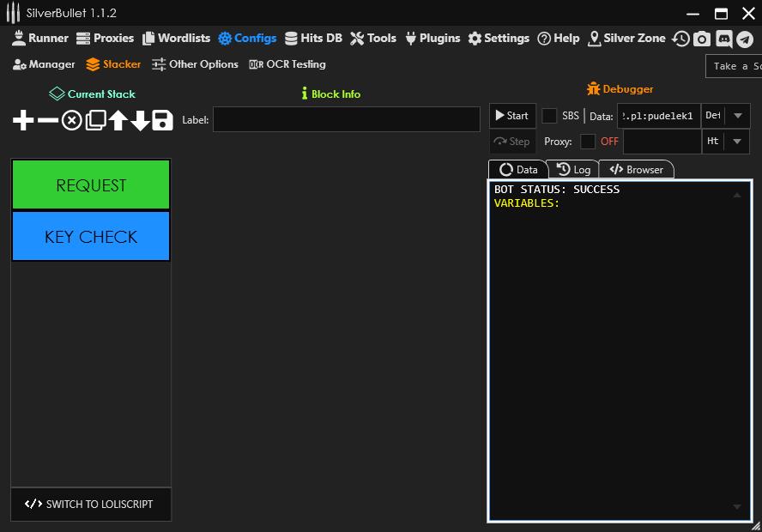The image size is (762, 532).
Task: Take a screenshot with the camera icon
Action: point(701,39)
